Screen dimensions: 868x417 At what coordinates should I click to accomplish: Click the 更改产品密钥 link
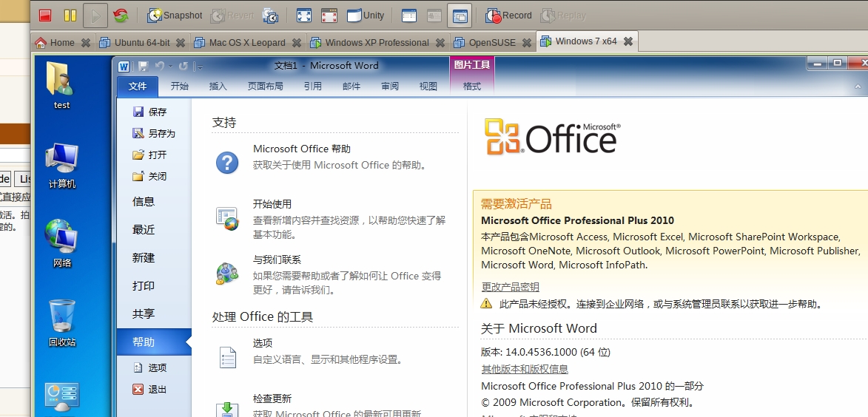tap(510, 287)
